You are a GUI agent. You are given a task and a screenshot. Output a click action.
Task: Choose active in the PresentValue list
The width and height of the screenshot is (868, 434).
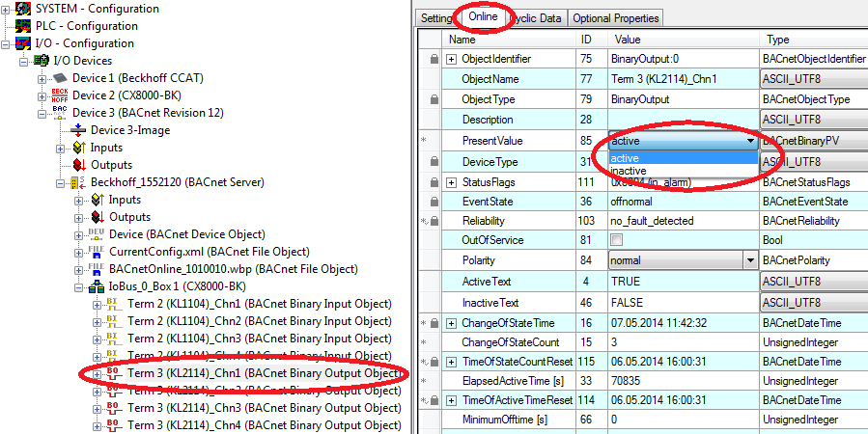[684, 159]
